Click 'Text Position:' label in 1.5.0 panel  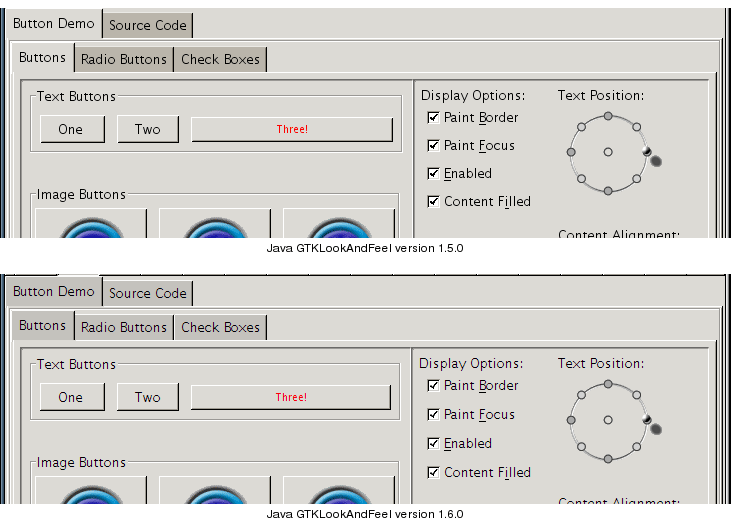[x=601, y=96]
